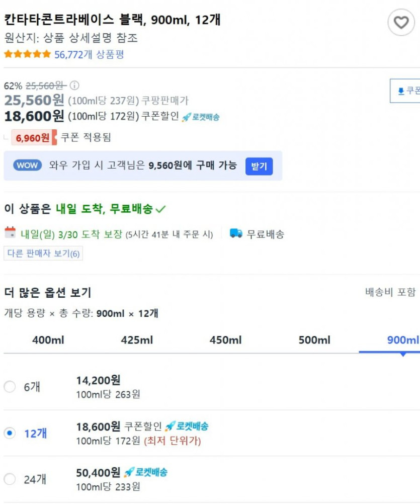Image resolution: width=420 pixels, height=504 pixels.
Task: Select the 6개 quantity option
Action: tap(10, 387)
